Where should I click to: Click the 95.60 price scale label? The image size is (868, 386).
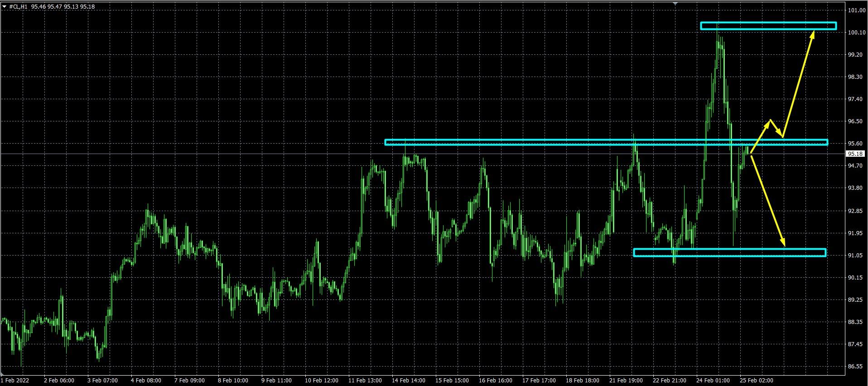click(x=855, y=144)
